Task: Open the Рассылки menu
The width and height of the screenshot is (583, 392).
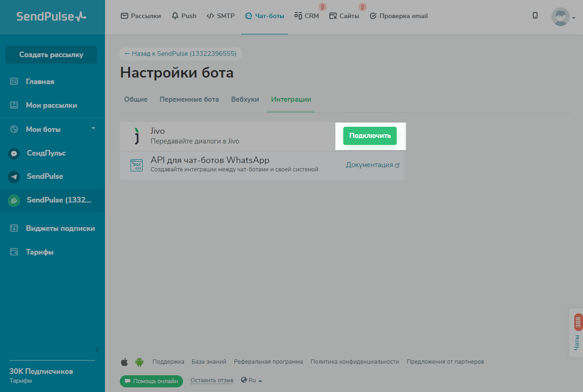Action: click(141, 16)
